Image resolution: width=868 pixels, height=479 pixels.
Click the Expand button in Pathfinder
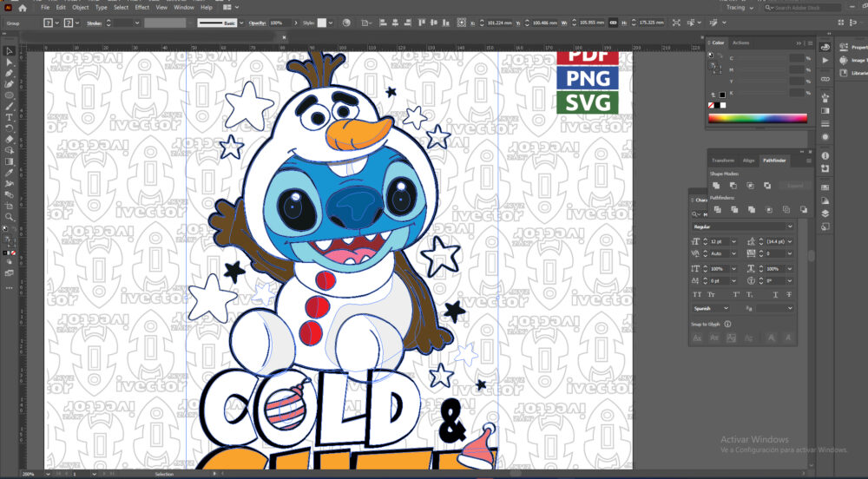point(795,186)
